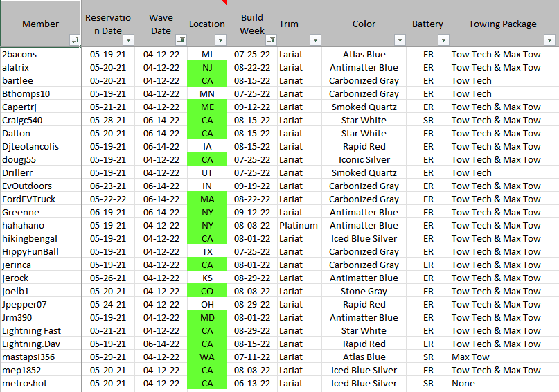Click the Platinum trim cell

pyautogui.click(x=299, y=225)
